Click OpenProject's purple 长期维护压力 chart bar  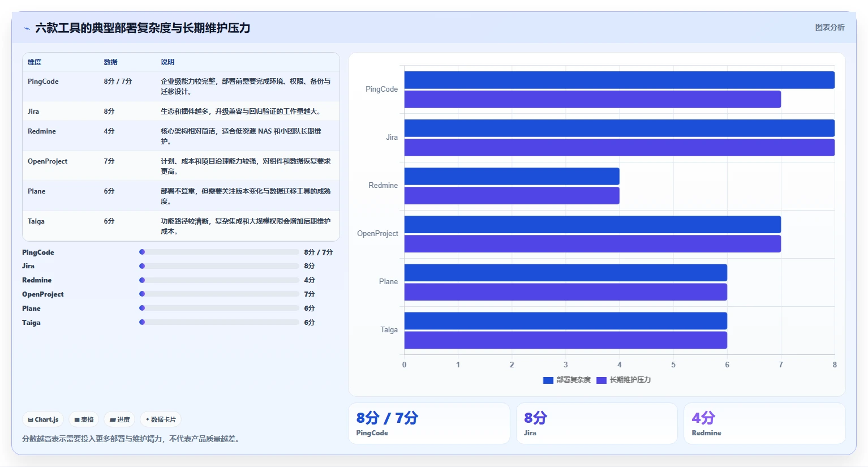(x=592, y=243)
